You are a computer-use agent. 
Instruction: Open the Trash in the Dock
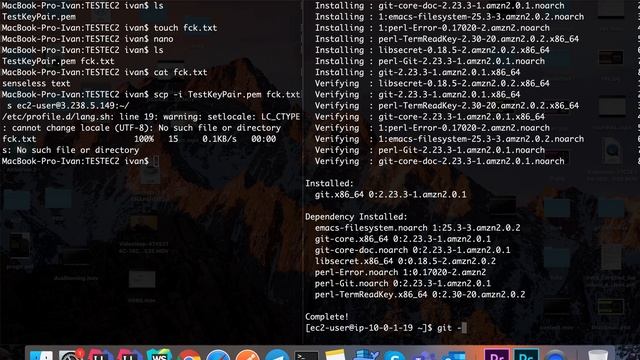click(x=598, y=355)
